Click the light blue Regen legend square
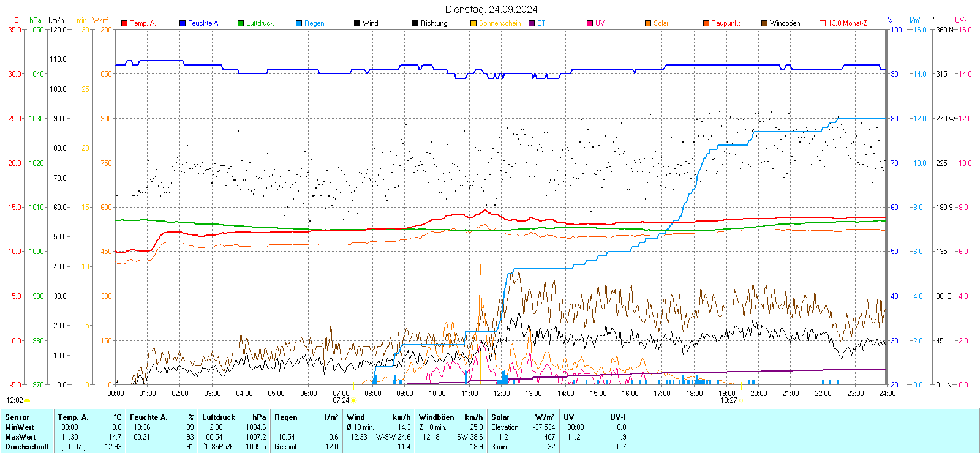 [x=299, y=23]
